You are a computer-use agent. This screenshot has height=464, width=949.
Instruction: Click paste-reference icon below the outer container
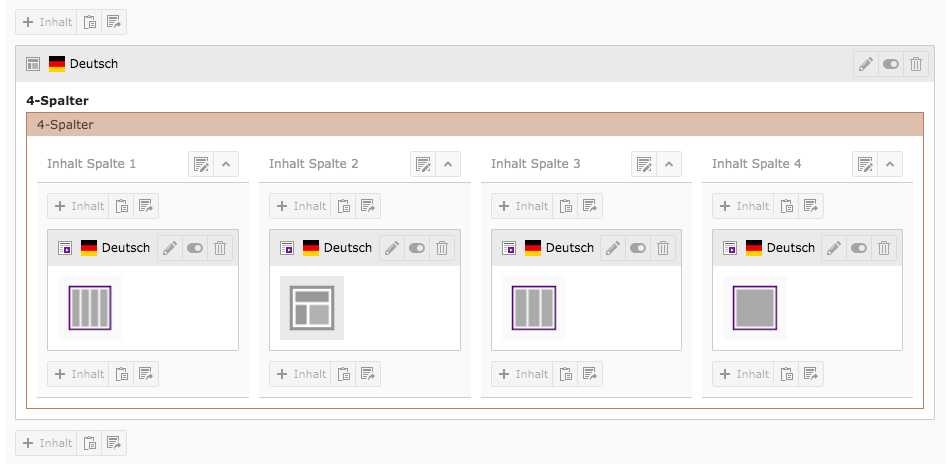[x=114, y=443]
